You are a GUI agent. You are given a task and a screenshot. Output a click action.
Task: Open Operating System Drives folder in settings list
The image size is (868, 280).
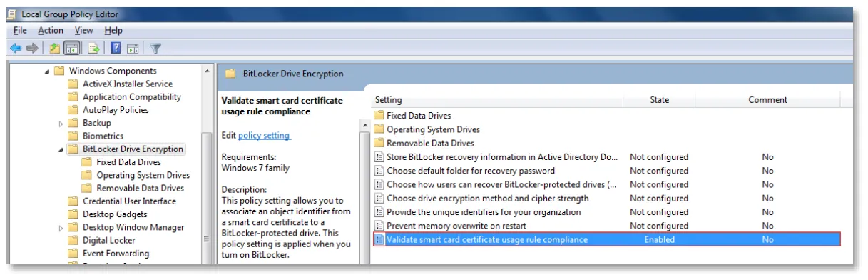(x=433, y=130)
